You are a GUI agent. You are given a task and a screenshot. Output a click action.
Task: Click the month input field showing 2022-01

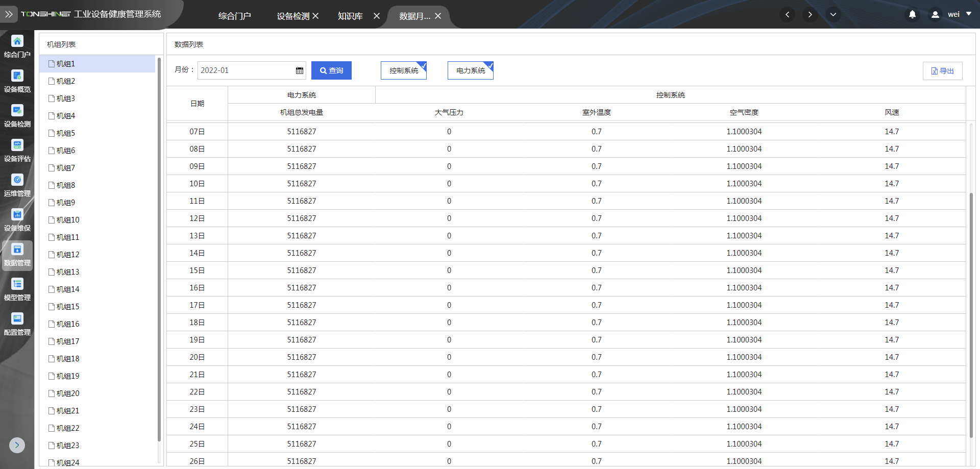click(x=245, y=70)
